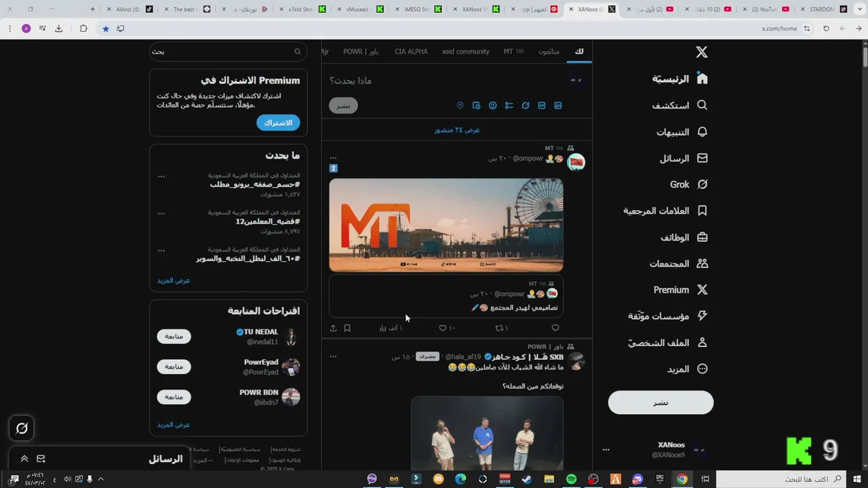Follow PowrEyad account

click(x=174, y=367)
